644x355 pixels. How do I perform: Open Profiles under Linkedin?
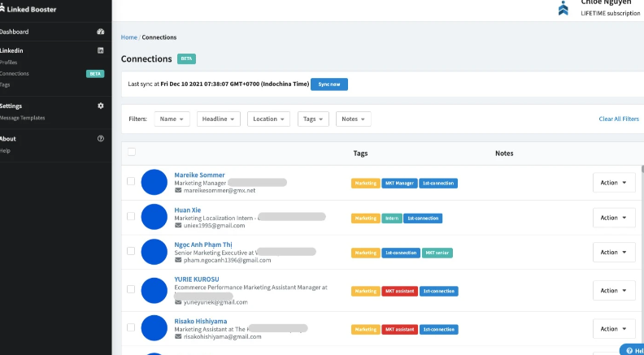pyautogui.click(x=9, y=63)
